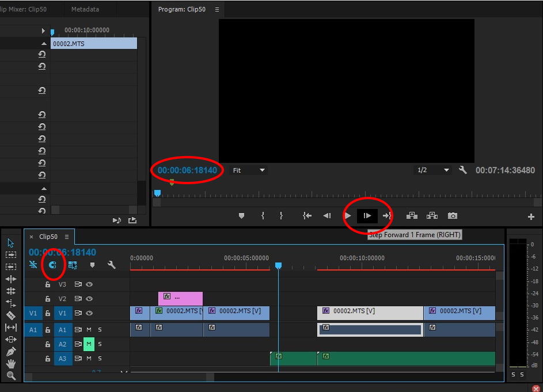Unmute the A2 audio track
The width and height of the screenshot is (543, 392).
pyautogui.click(x=89, y=344)
